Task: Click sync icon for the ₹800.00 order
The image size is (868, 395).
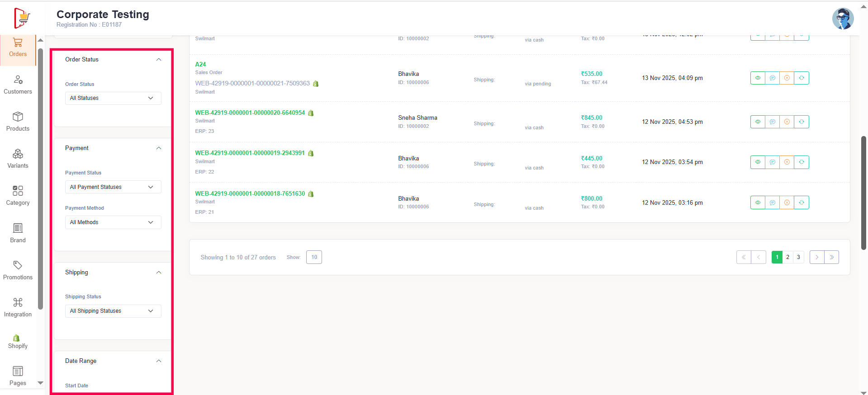Action: pos(802,202)
